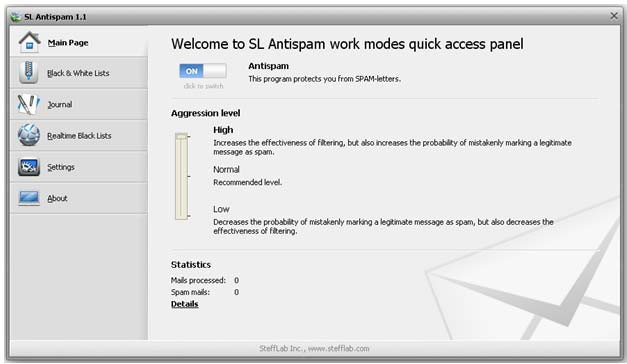Toggle the Antispam ON switch
Screen dimensions: 627x364
pyautogui.click(x=203, y=71)
